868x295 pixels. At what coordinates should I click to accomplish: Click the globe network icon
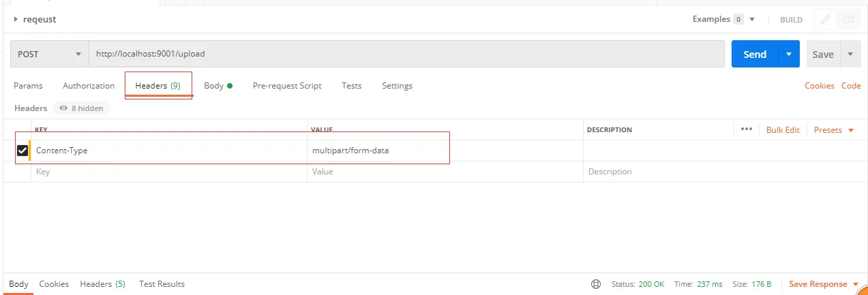coord(596,284)
